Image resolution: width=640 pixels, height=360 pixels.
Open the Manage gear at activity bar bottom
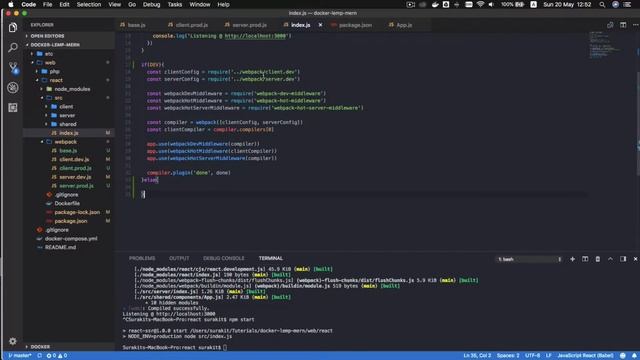tap(13, 341)
